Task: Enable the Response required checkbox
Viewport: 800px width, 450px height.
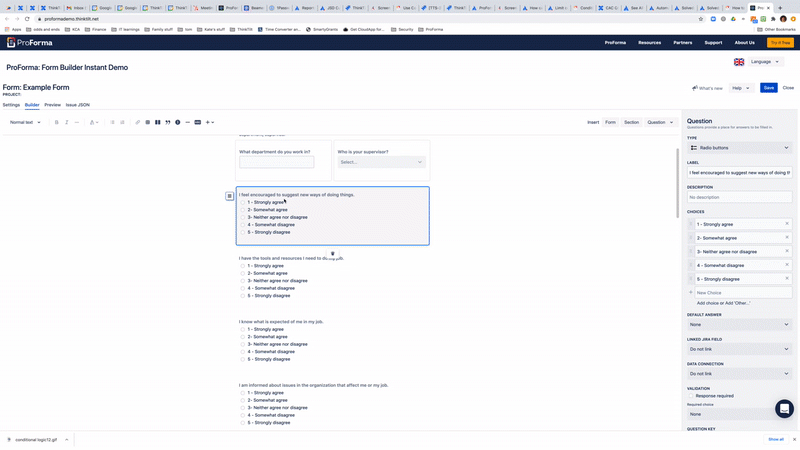Action: click(x=691, y=396)
